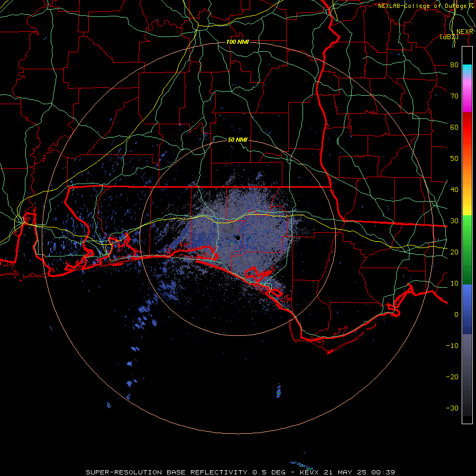Click the "40" value on the dBZ scale
476x476 pixels.
pyautogui.click(x=454, y=190)
